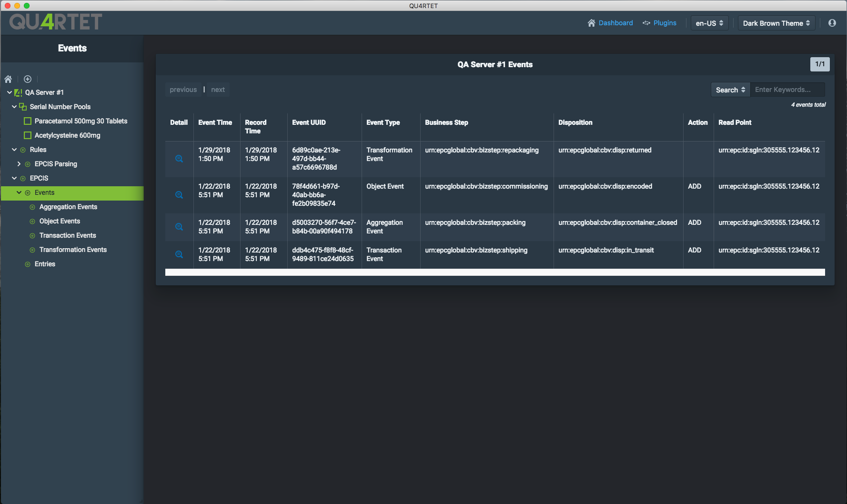Click the QA Server #1 logo icon

tap(19, 92)
